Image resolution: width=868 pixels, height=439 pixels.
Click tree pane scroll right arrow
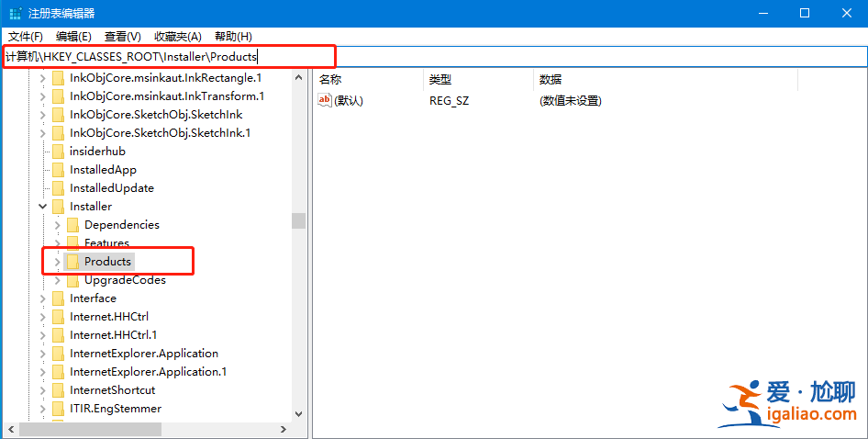click(x=284, y=429)
